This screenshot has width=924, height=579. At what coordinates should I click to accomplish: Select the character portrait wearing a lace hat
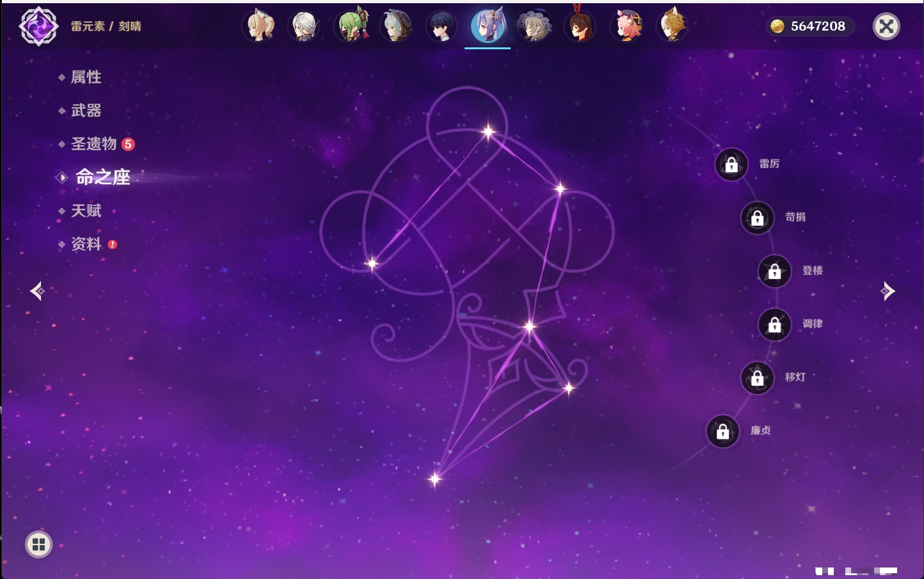(x=534, y=26)
